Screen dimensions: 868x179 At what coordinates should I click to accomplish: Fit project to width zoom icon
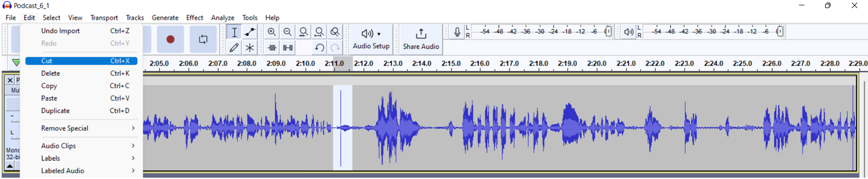(319, 32)
